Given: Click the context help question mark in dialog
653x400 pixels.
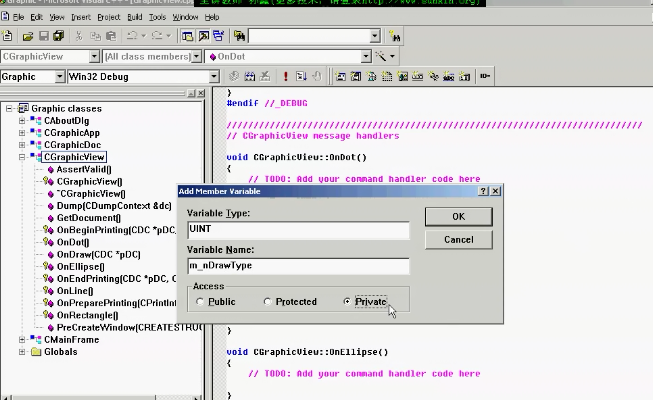Looking at the screenshot, I should (x=483, y=191).
